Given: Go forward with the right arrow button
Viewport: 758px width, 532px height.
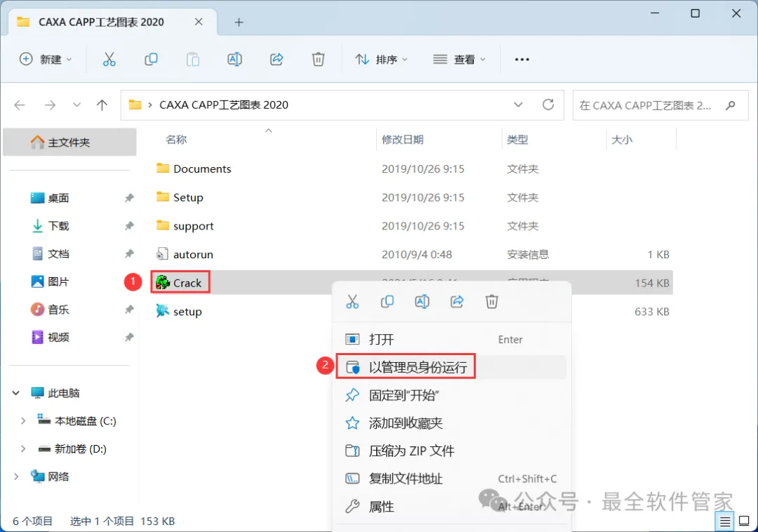Looking at the screenshot, I should coord(50,105).
